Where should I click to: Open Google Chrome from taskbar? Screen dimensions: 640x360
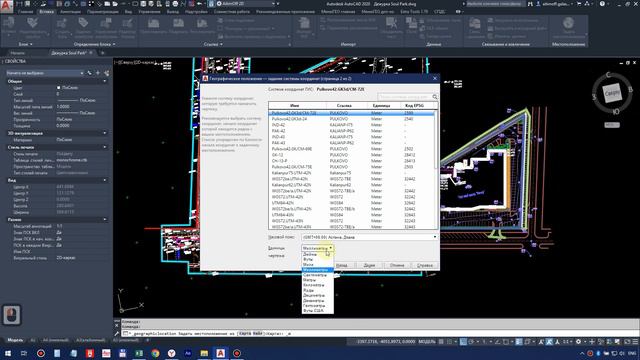(x=155, y=353)
